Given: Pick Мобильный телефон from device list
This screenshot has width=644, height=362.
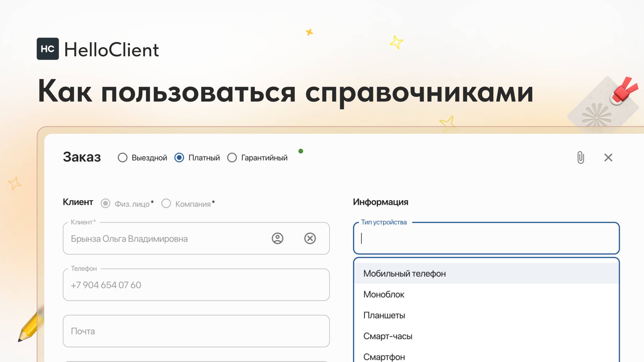Looking at the screenshot, I should 405,274.
